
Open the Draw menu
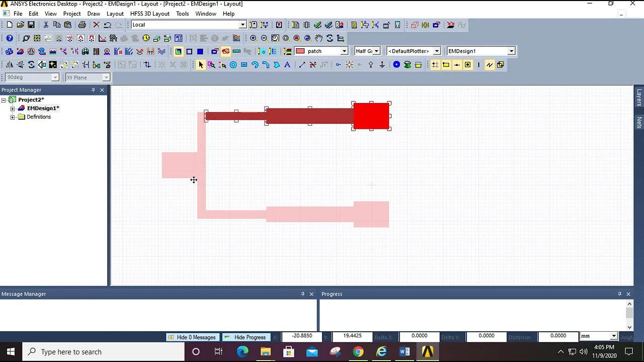pyautogui.click(x=94, y=14)
